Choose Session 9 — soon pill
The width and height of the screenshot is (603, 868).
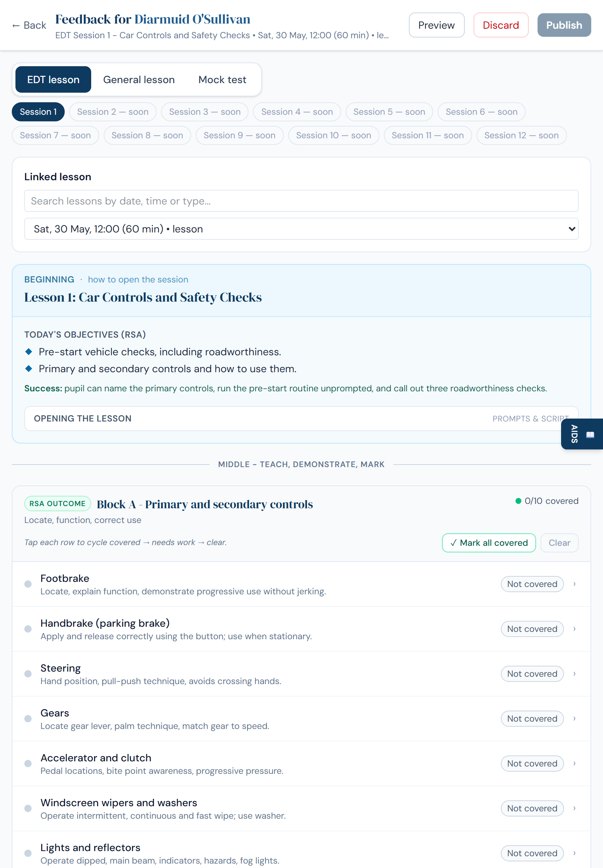(239, 135)
